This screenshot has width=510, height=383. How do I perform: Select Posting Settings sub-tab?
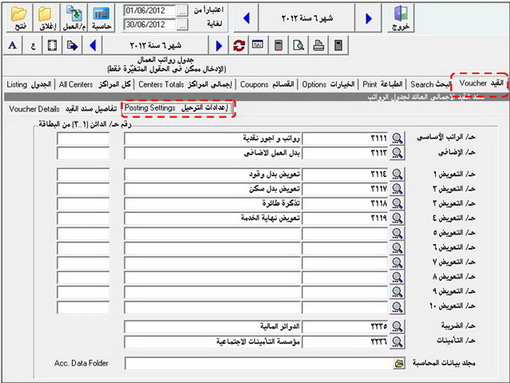[177, 108]
